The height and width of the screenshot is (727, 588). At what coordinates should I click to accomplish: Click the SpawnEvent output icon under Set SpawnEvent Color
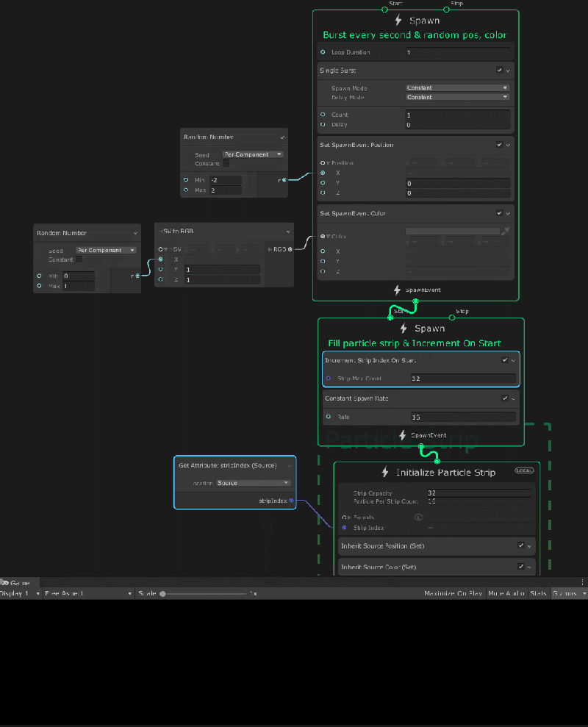(x=395, y=290)
